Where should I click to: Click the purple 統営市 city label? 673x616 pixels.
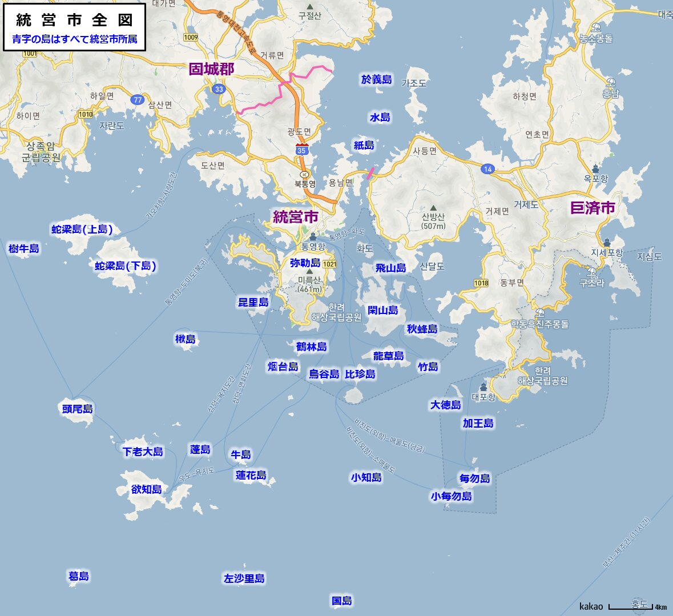[x=296, y=217]
